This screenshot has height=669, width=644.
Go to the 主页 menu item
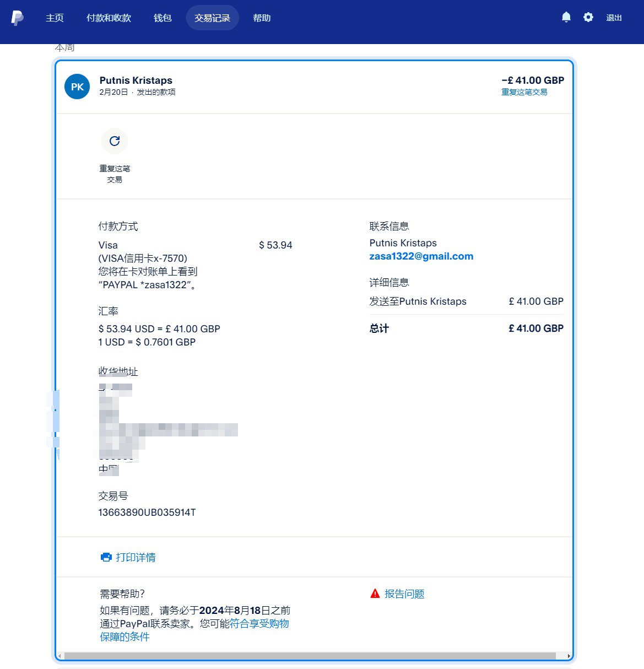click(55, 18)
